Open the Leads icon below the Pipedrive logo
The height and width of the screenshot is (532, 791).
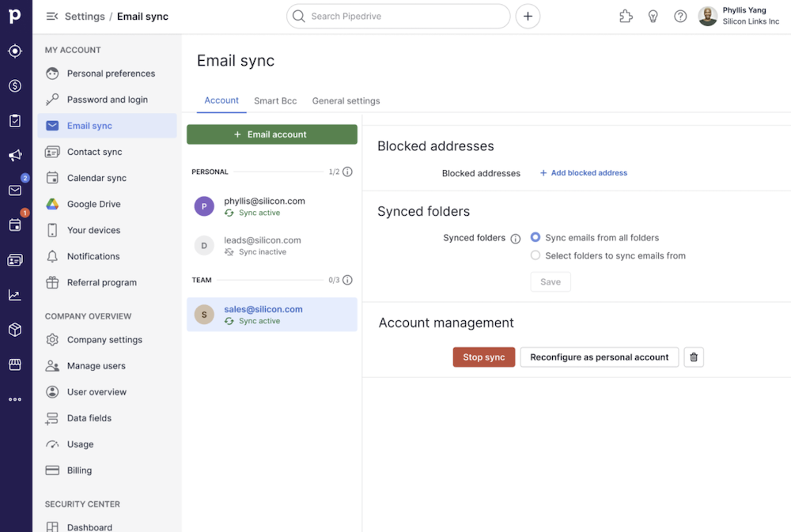point(15,51)
